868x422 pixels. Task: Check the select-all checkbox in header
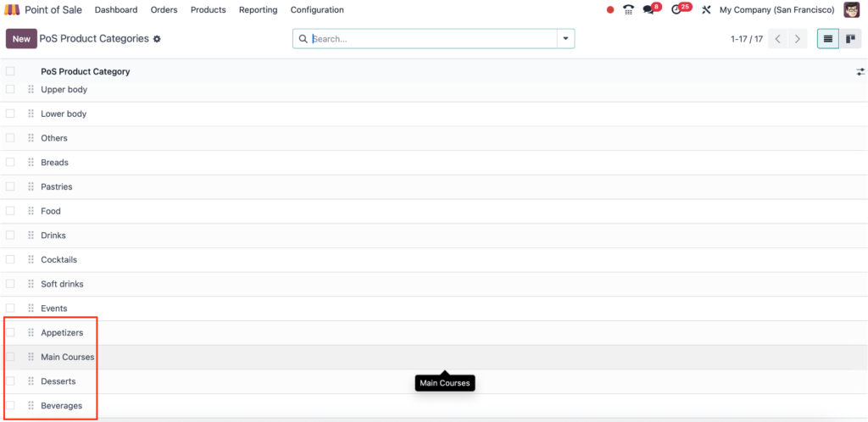click(x=10, y=72)
